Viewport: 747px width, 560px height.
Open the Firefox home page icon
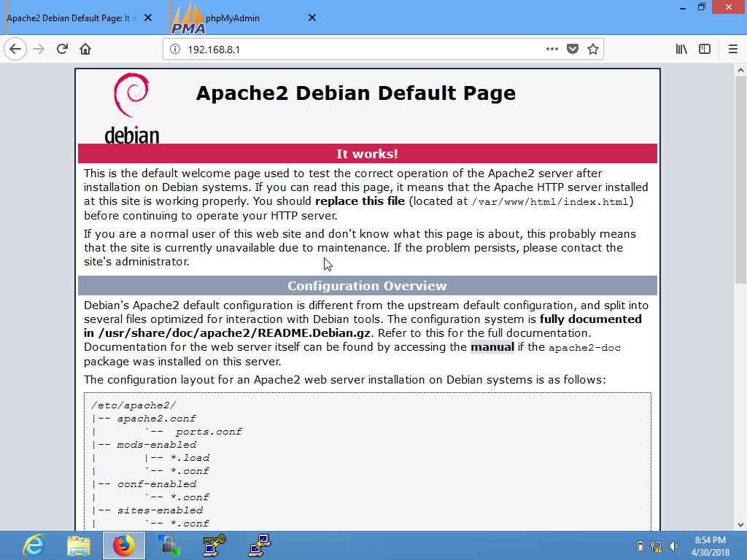click(85, 49)
